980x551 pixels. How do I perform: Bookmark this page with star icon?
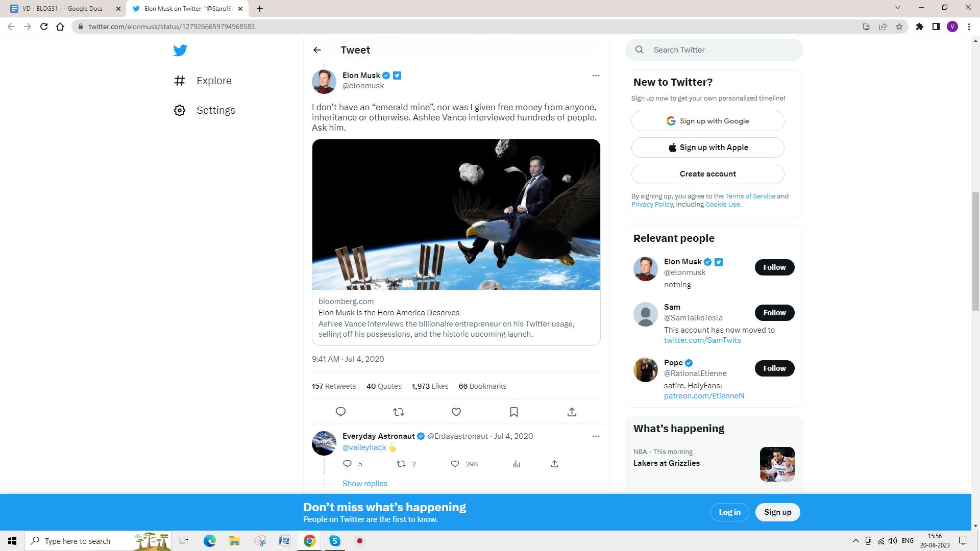pyautogui.click(x=899, y=27)
